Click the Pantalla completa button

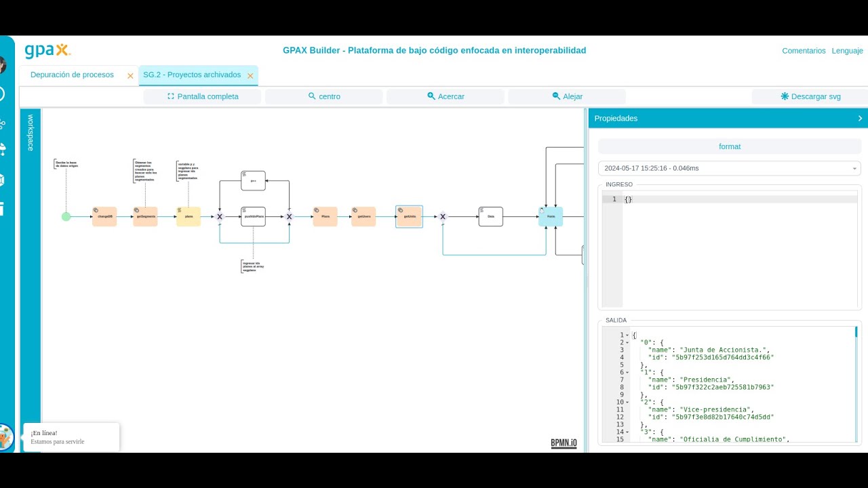click(x=202, y=96)
